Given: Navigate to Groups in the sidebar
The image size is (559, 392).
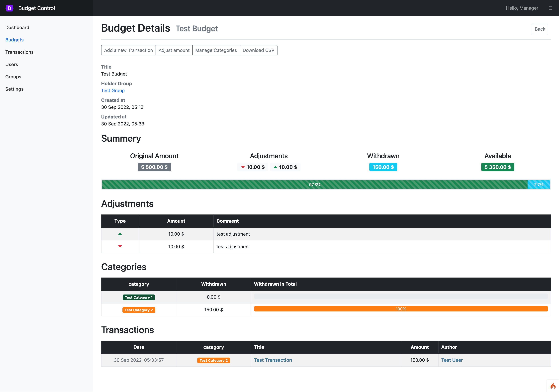Looking at the screenshot, I should click(x=13, y=77).
